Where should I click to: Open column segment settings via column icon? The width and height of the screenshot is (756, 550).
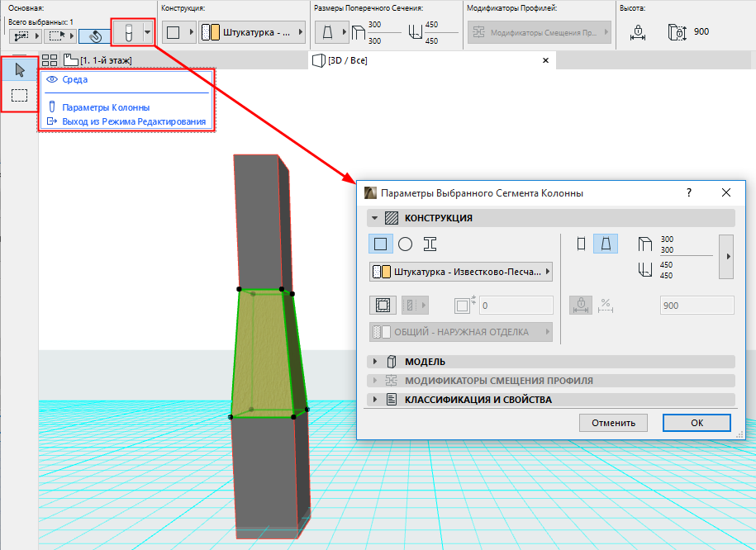(128, 33)
